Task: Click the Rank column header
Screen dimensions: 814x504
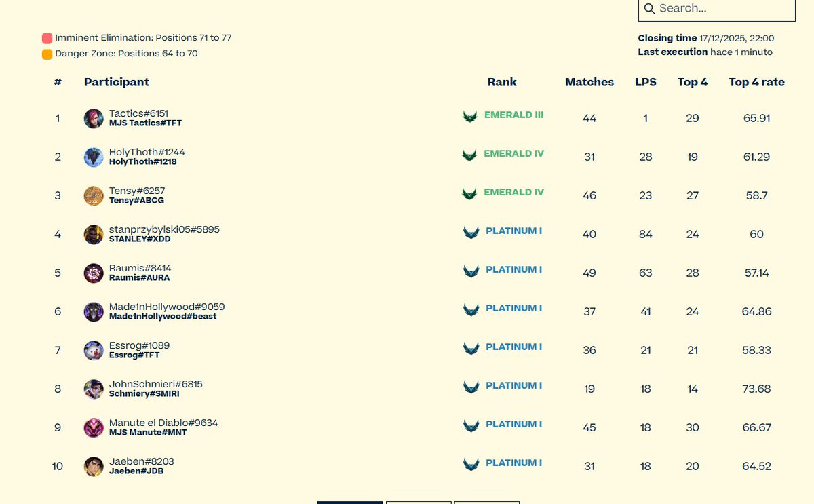Action: (502, 82)
